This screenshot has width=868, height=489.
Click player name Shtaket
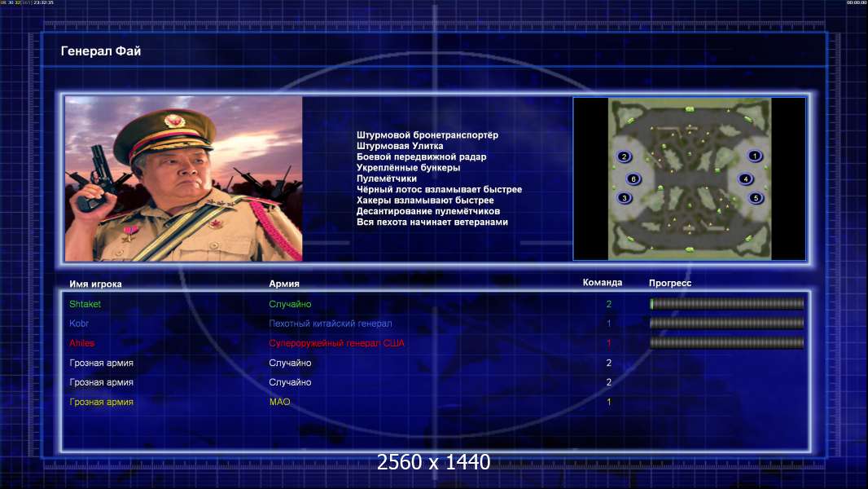coord(85,304)
